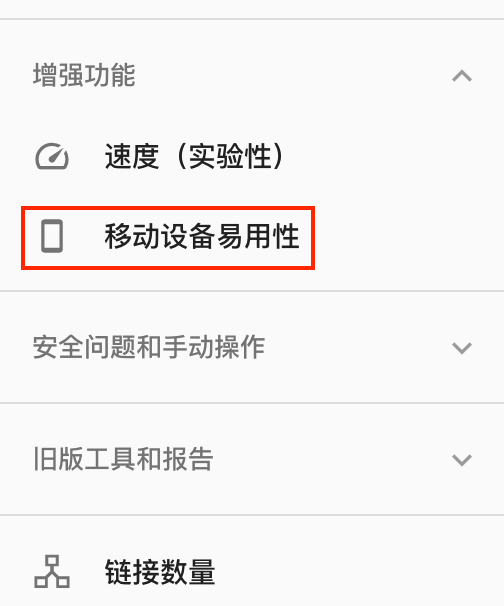
Task: Click the 旧版工具和报告 section heading
Action: tap(123, 459)
